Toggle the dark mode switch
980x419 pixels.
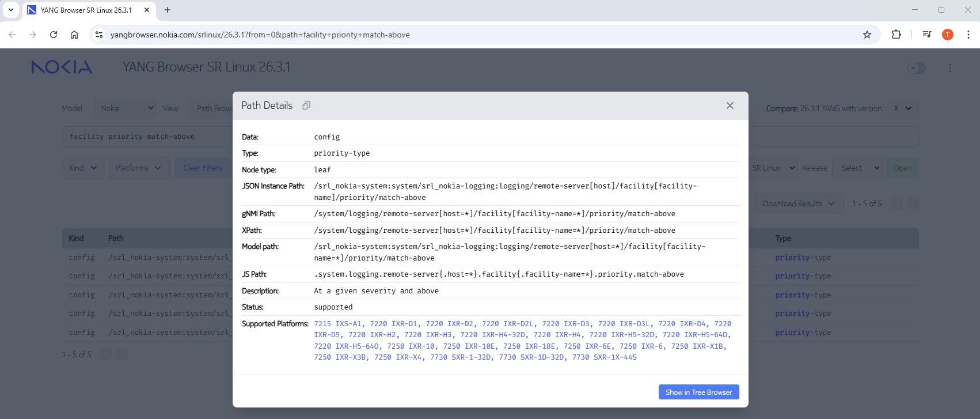click(x=916, y=68)
